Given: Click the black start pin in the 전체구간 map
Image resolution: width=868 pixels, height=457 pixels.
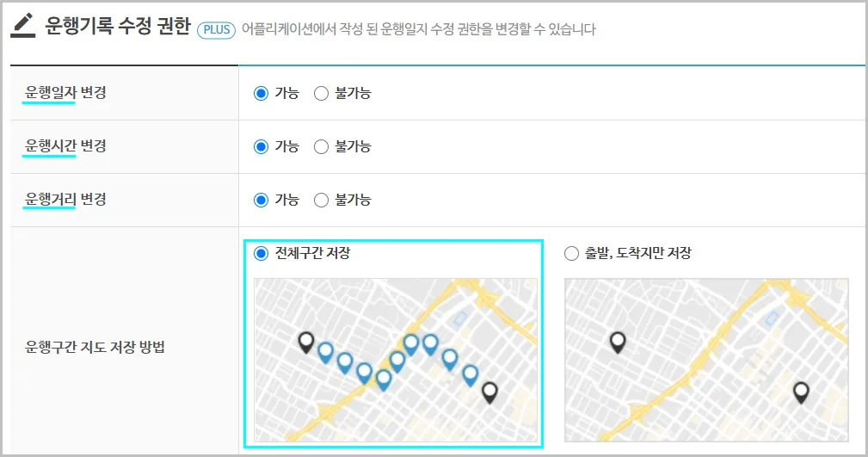Looking at the screenshot, I should (x=305, y=343).
